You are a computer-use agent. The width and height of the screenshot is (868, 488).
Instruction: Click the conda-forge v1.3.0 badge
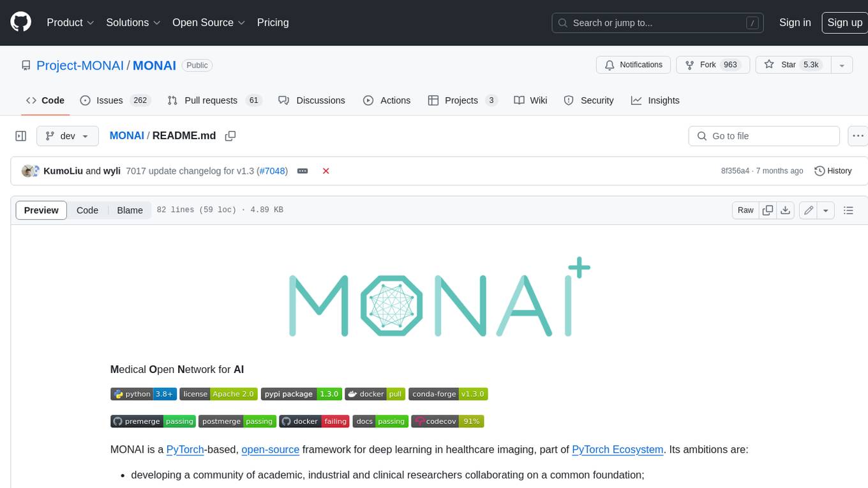point(448,394)
